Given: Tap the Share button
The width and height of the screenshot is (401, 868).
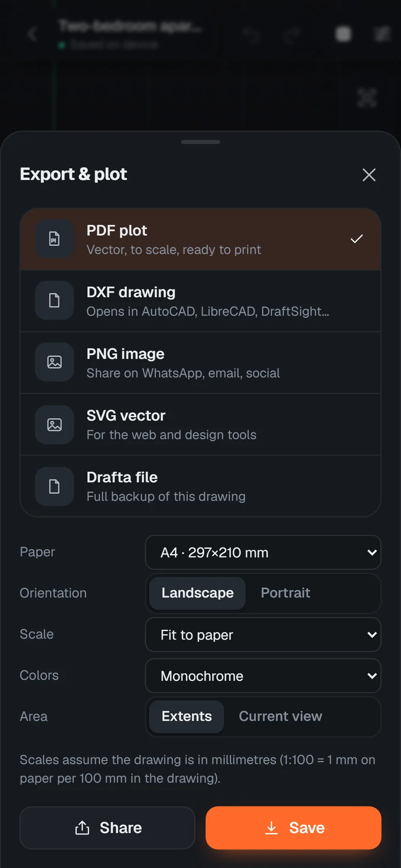Looking at the screenshot, I should (x=107, y=828).
